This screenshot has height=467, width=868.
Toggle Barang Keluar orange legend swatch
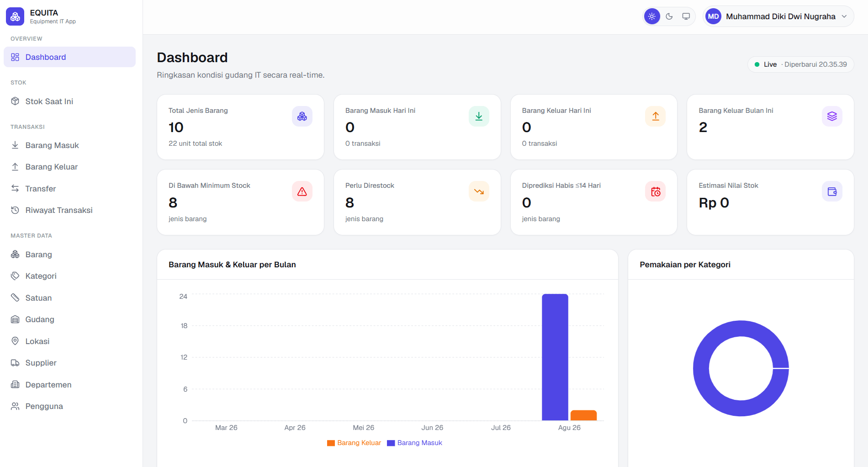[331, 443]
